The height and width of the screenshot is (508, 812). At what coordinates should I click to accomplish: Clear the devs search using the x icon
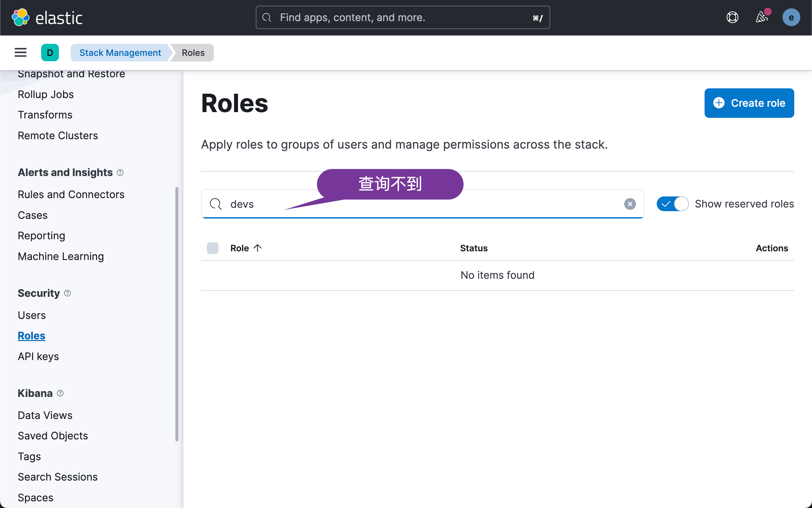tap(630, 204)
